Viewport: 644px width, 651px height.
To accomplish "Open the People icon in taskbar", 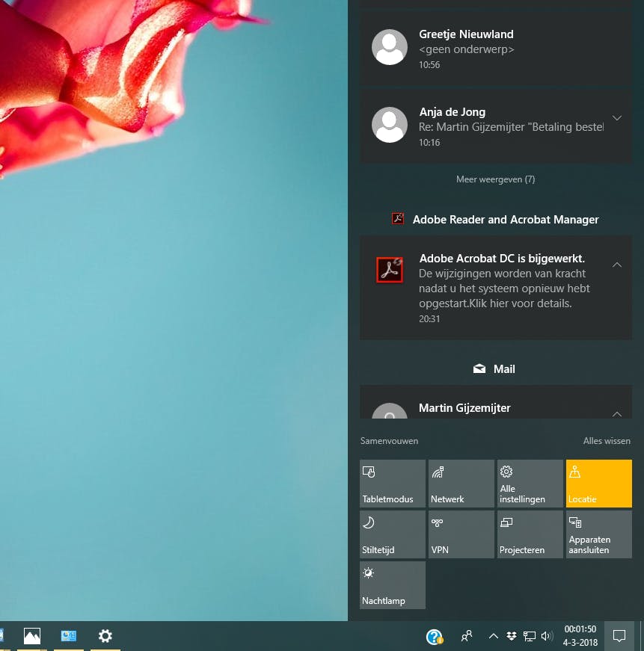I will click(x=467, y=635).
